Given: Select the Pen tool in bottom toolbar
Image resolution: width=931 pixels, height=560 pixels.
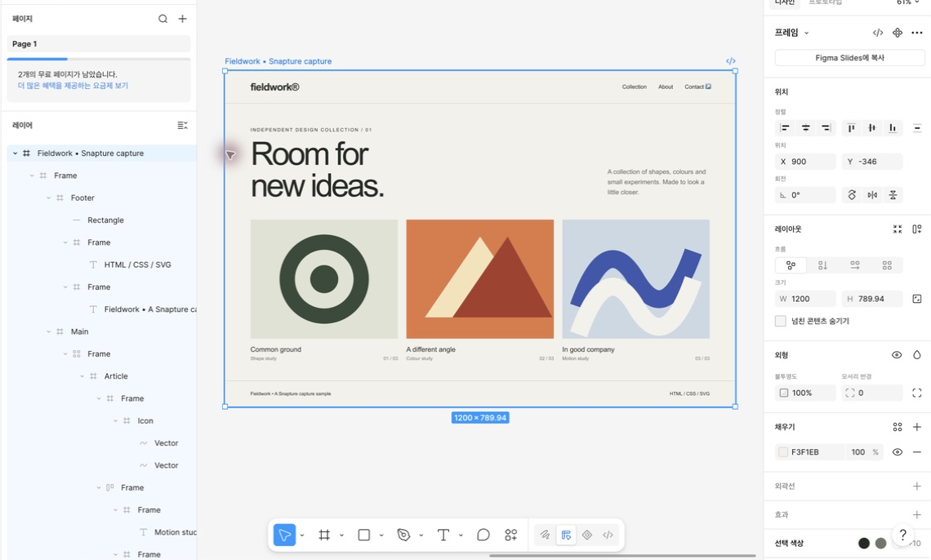Looking at the screenshot, I should 403,535.
